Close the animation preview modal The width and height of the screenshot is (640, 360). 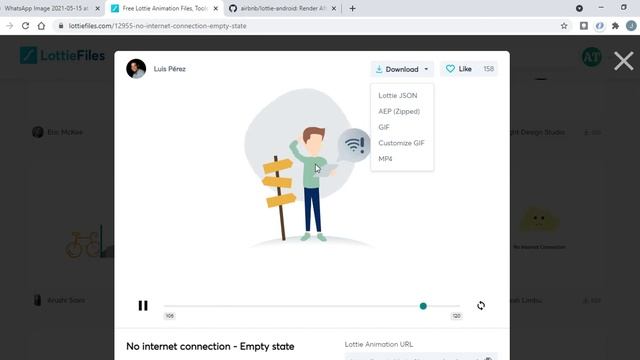tap(624, 61)
